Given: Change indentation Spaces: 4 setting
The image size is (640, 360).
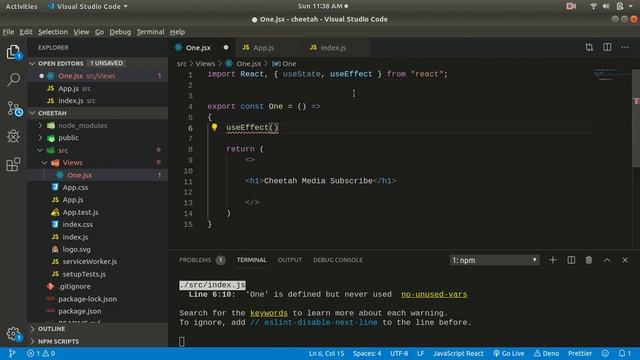Looking at the screenshot, I should pyautogui.click(x=367, y=353).
